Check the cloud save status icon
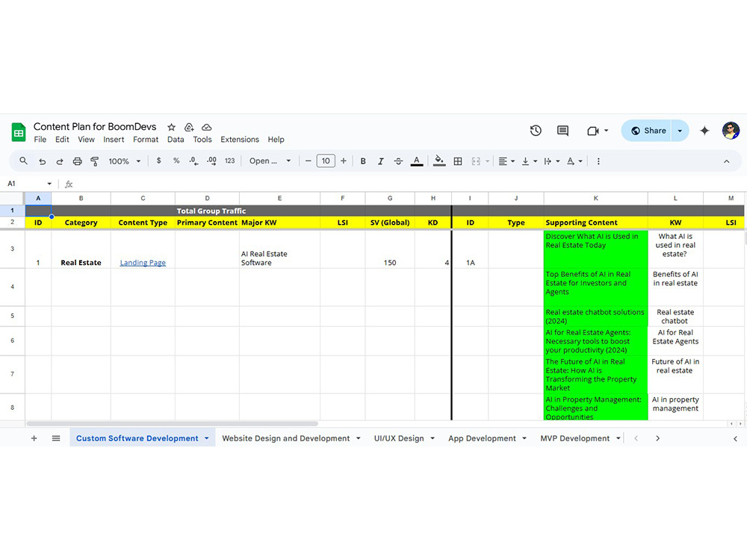The height and width of the screenshot is (560, 747). 206,127
